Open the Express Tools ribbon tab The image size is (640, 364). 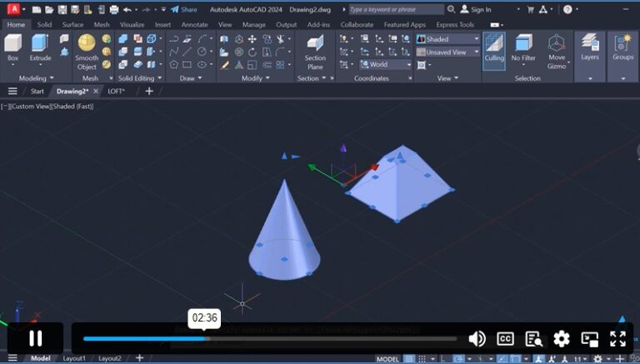pos(455,24)
